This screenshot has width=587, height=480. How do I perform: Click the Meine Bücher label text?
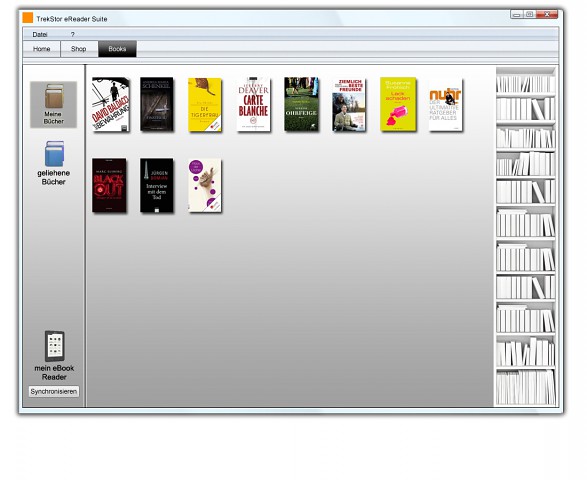tap(54, 118)
